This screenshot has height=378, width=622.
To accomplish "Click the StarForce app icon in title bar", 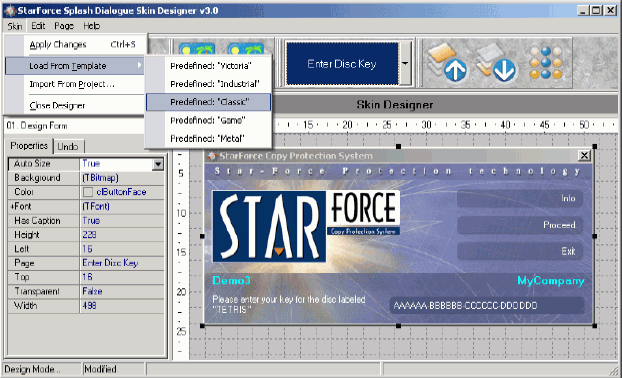I will click(10, 11).
